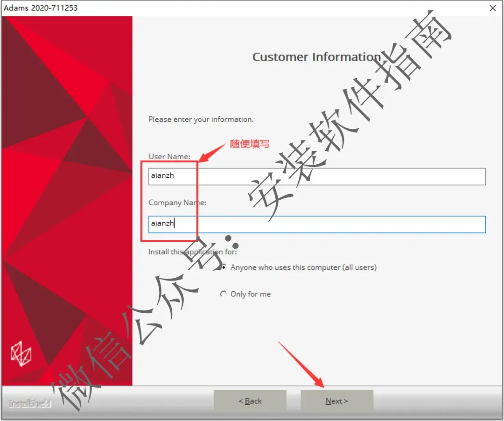Click the InstallShield logo text

click(30, 403)
